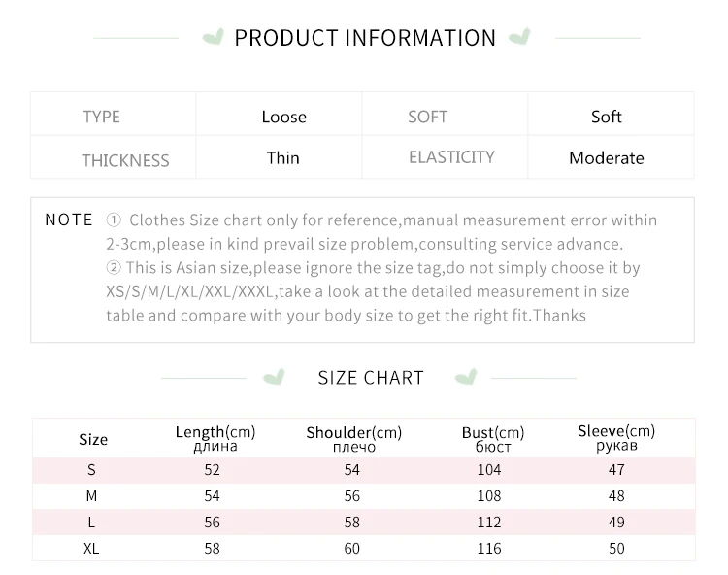Click the Shoulder(cm) column header

coord(353,439)
